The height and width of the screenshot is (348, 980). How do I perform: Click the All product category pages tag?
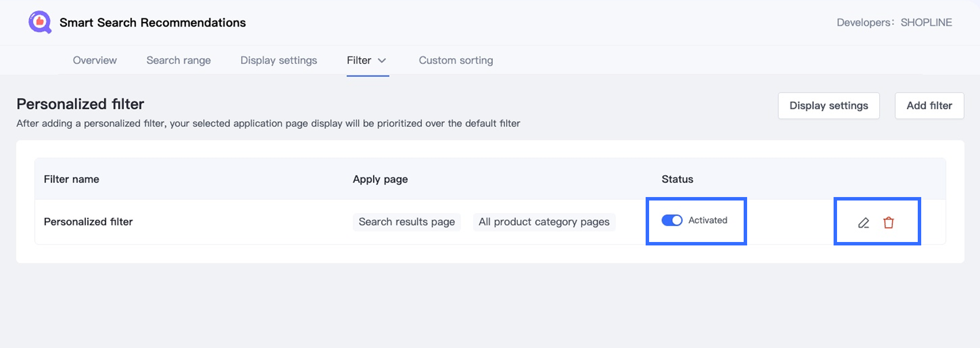pos(544,222)
